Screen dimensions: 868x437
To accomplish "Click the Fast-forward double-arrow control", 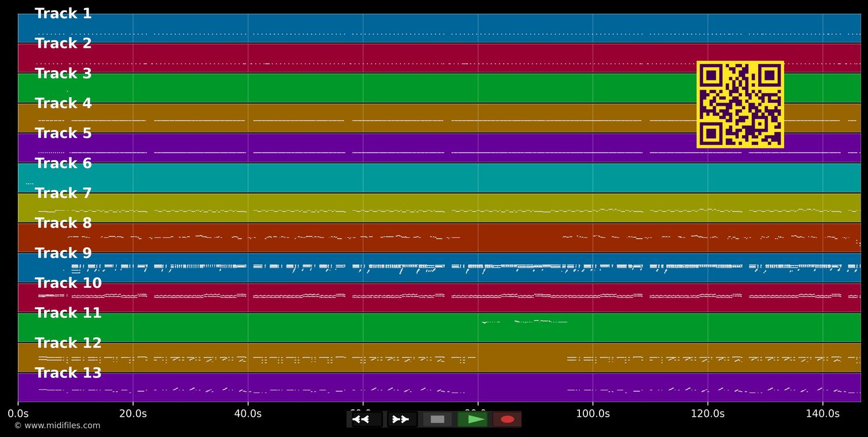I will (x=401, y=419).
